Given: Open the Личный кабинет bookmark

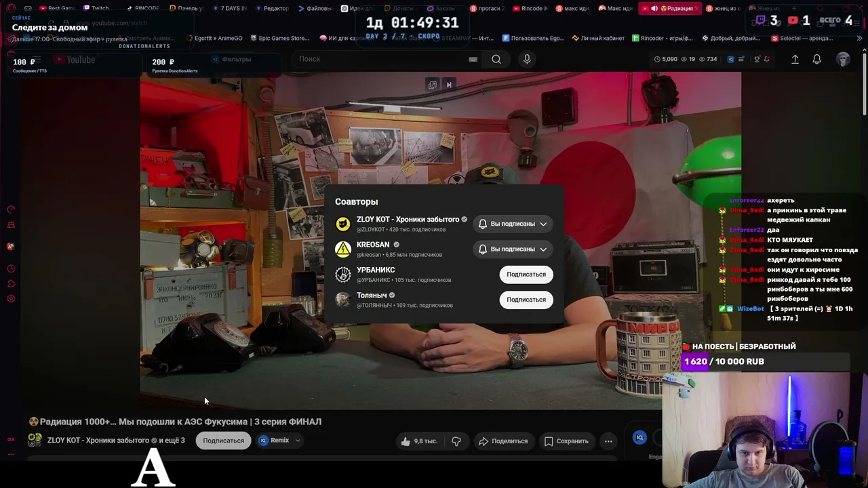Looking at the screenshot, I should click(598, 38).
